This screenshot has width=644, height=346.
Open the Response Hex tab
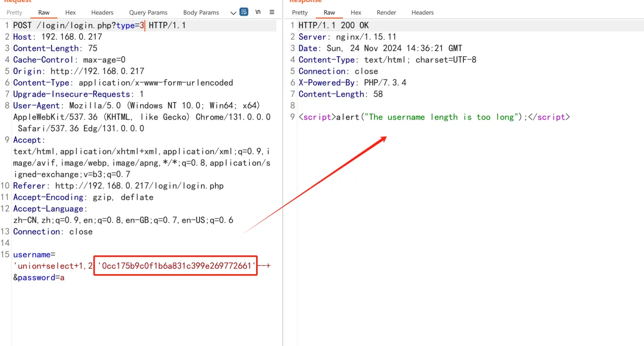(x=356, y=13)
